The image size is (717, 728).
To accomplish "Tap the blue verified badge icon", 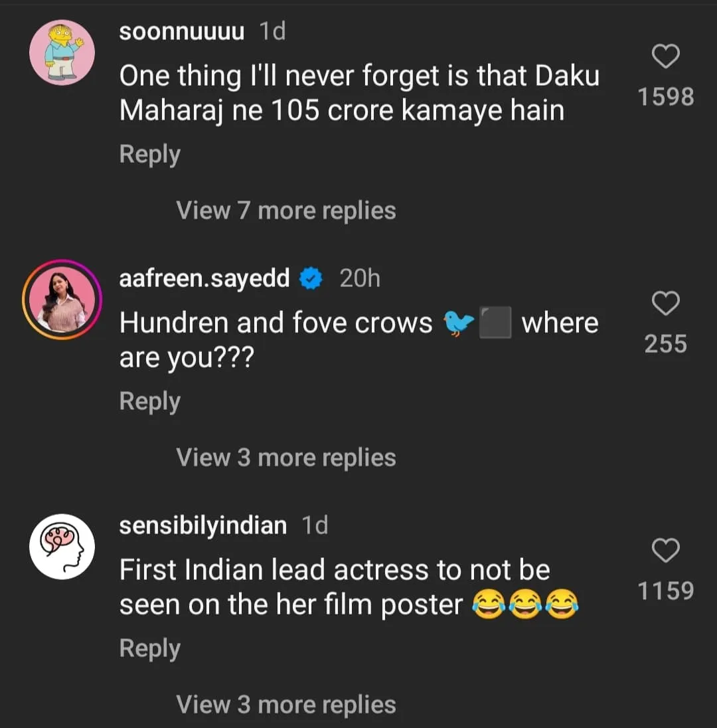I will click(x=310, y=279).
